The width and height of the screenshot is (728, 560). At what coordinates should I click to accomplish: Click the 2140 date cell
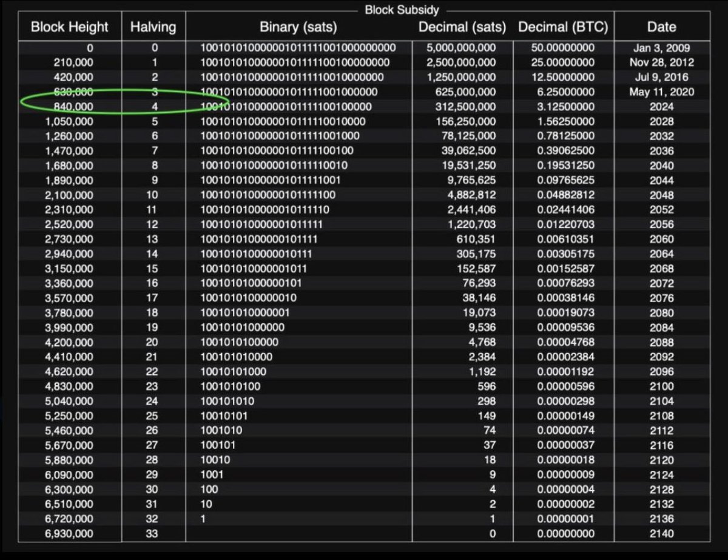[661, 534]
